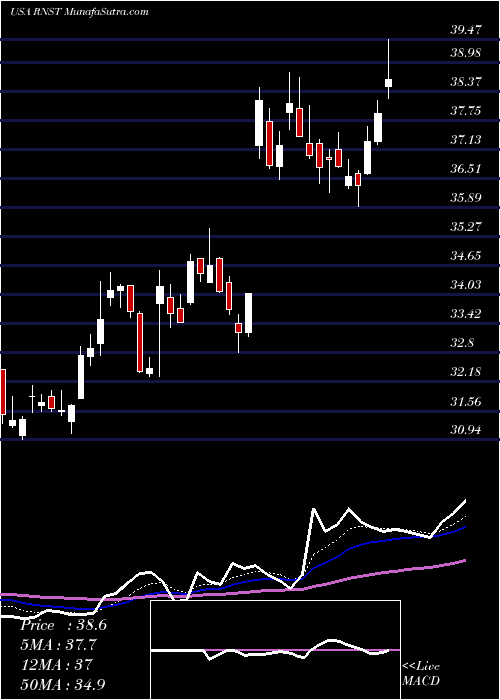The image size is (500, 700).
Task: Click the 34.65 price axis label
Action: pos(466,256)
